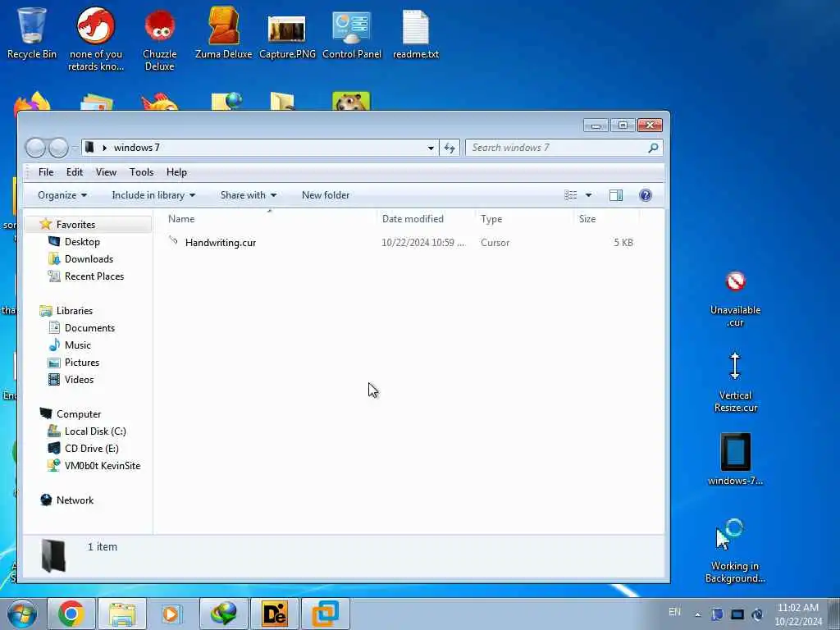
Task: Open the View menu
Action: (x=106, y=172)
